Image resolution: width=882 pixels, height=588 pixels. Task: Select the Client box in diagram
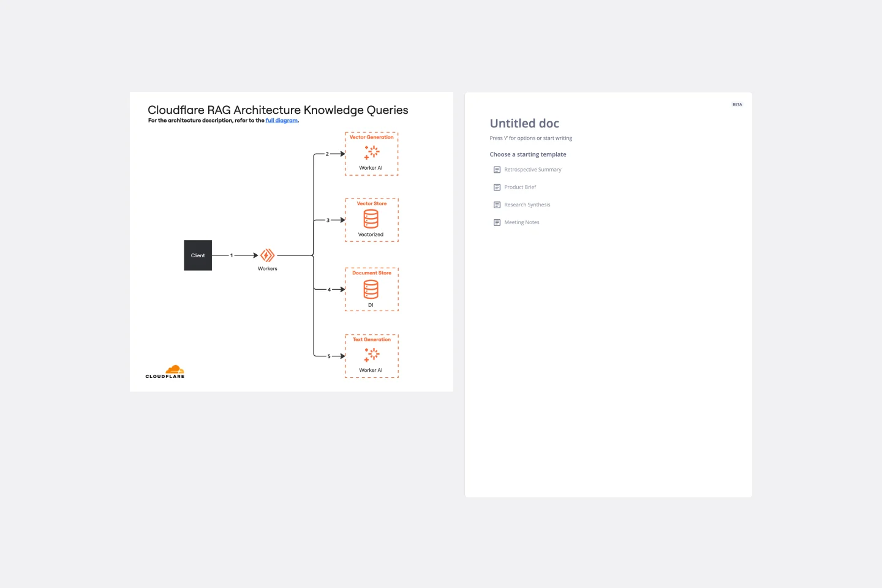(198, 255)
